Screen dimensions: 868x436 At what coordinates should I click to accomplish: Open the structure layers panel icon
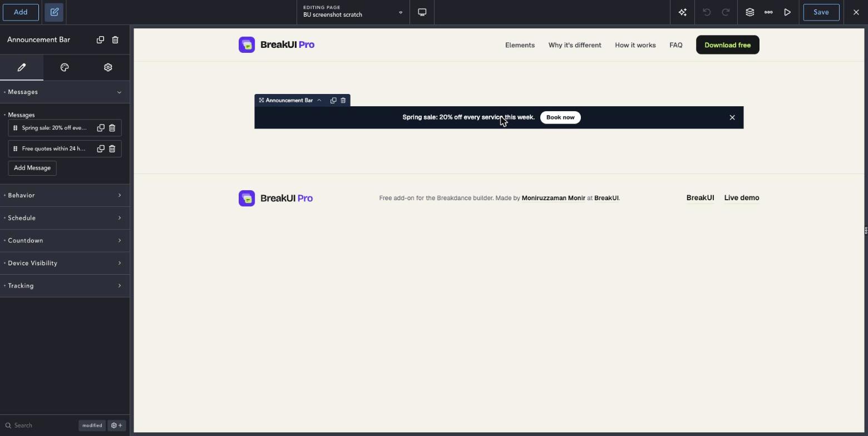(750, 12)
